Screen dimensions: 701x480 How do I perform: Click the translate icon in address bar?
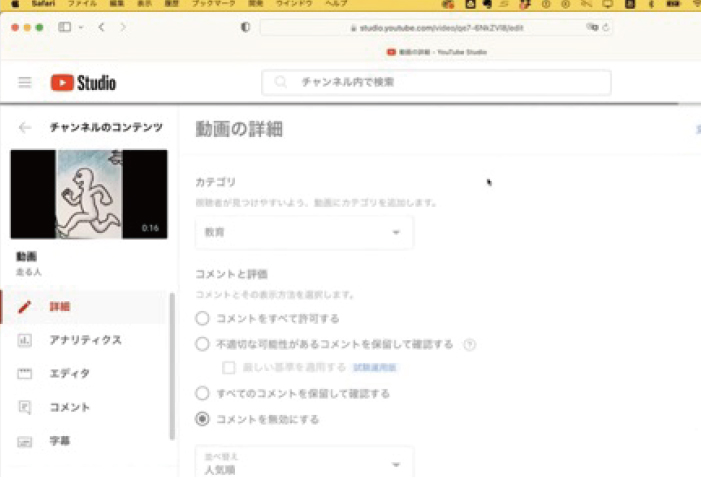[x=592, y=27]
